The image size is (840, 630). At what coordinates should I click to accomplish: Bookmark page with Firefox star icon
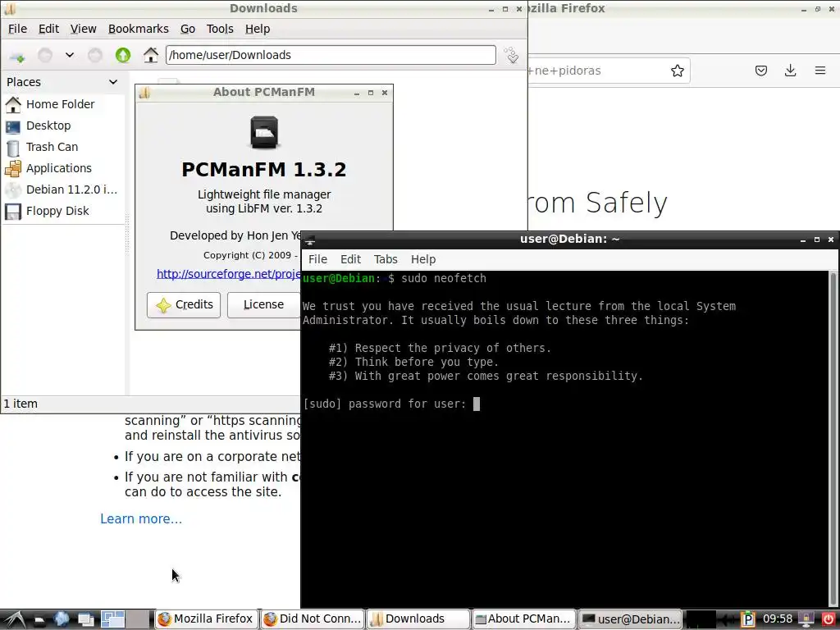677,71
